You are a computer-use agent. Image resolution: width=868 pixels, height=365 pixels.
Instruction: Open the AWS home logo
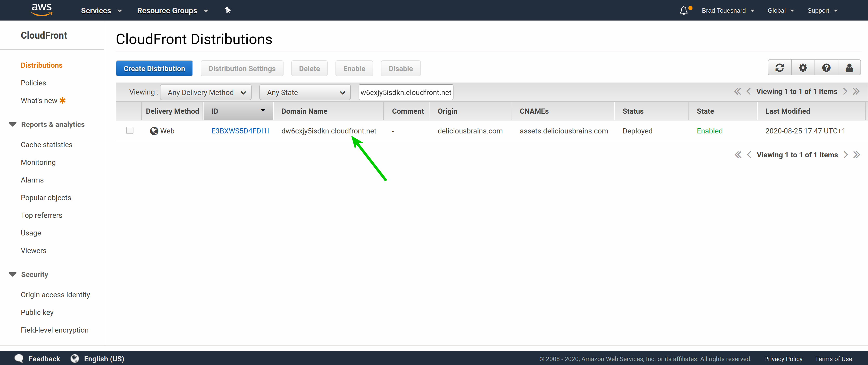click(x=42, y=10)
